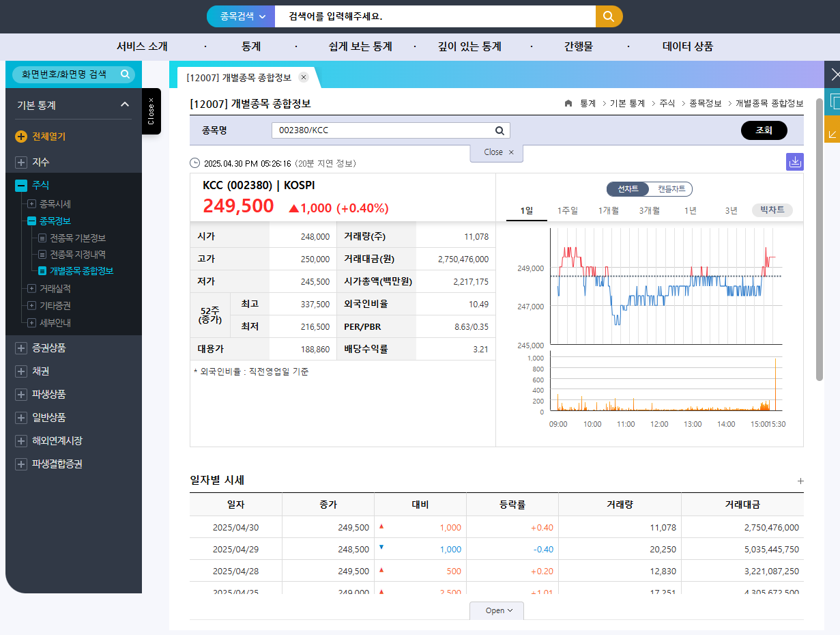
Task: Expand 일자별 시세 with the plus icon
Action: click(x=800, y=481)
